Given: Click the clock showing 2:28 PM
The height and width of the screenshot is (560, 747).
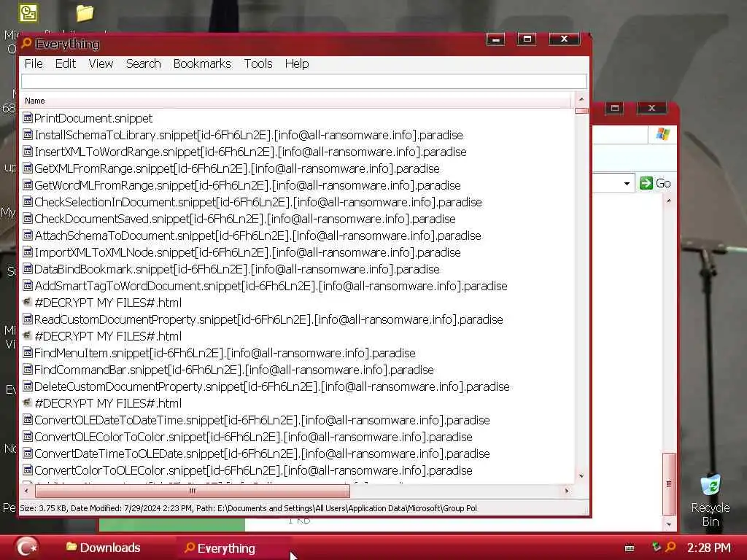Looking at the screenshot, I should tap(709, 548).
